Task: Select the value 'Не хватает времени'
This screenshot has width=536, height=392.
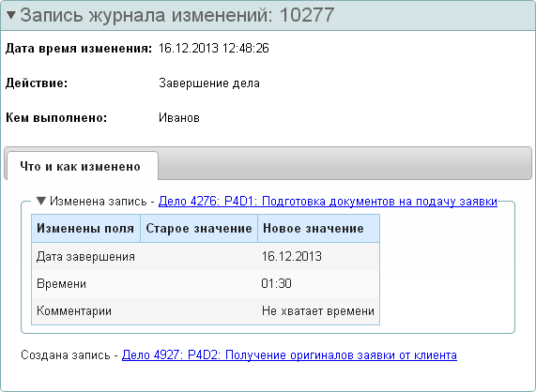Action: pyautogui.click(x=318, y=311)
